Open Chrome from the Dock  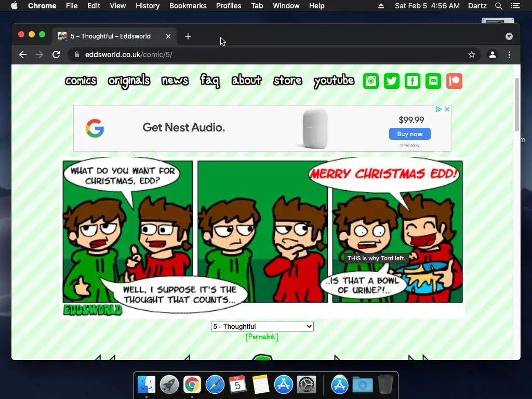point(192,385)
